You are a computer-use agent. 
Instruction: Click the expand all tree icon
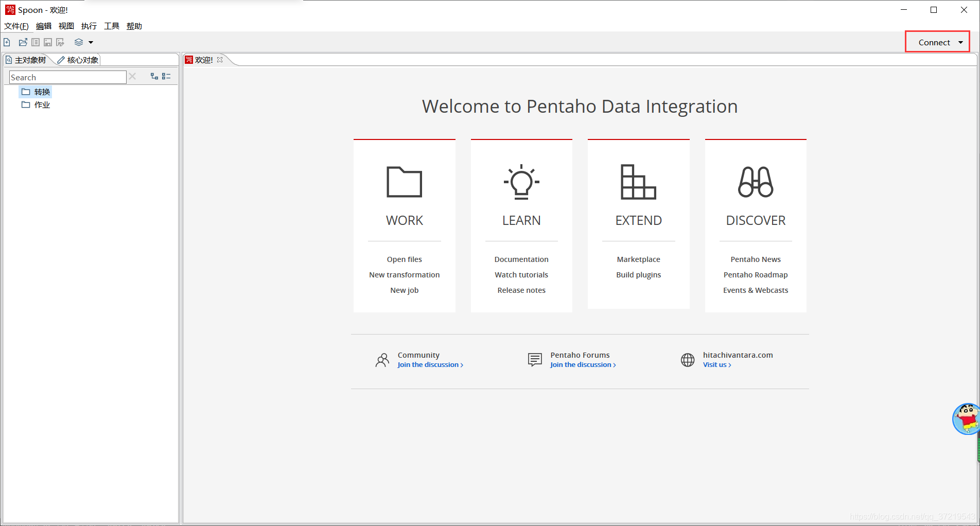(154, 76)
